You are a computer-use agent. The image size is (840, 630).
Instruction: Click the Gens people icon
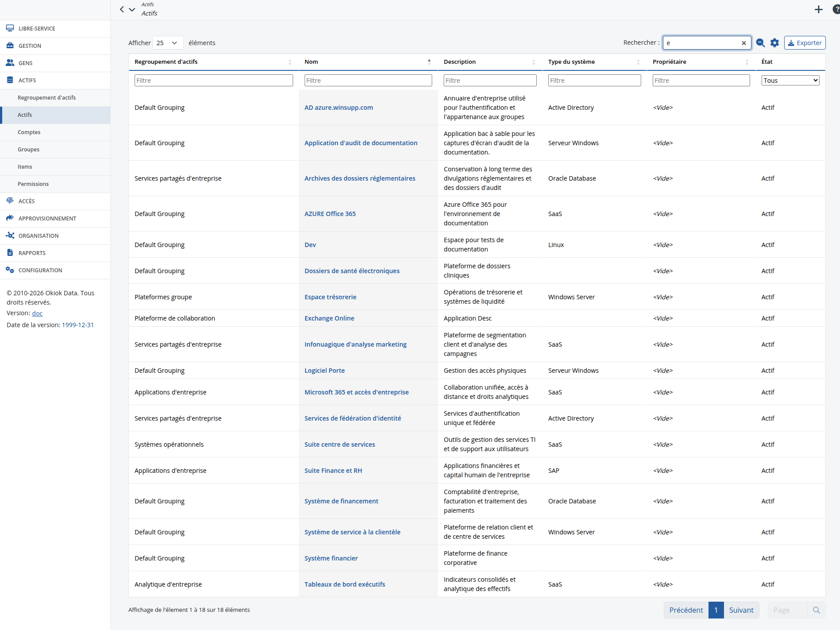pyautogui.click(x=10, y=63)
